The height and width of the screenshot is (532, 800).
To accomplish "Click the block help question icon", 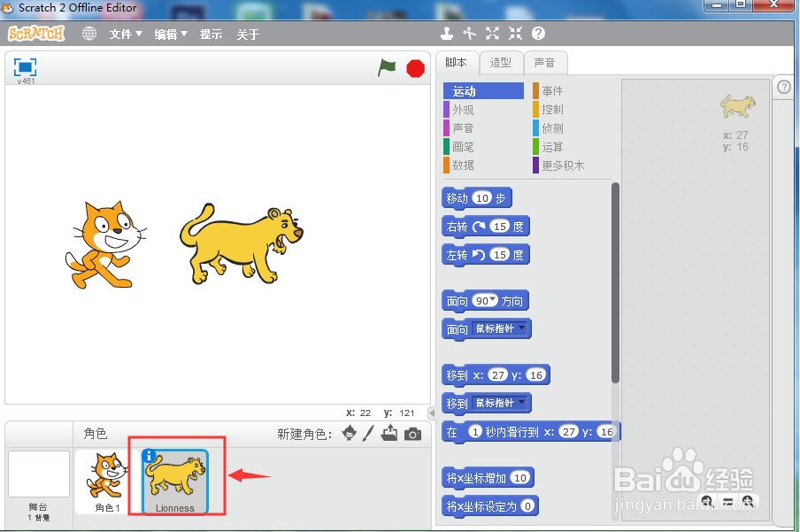I will click(538, 34).
